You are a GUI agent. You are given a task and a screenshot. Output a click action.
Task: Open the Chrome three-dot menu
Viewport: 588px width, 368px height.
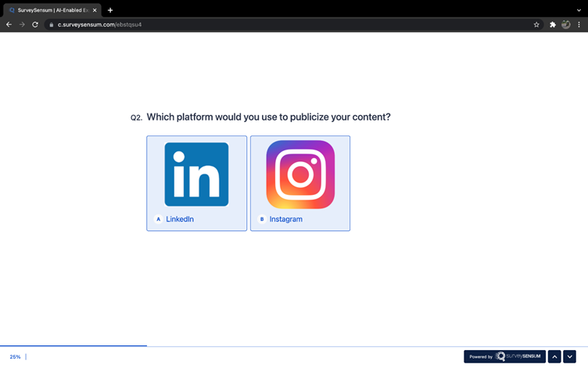click(x=579, y=24)
